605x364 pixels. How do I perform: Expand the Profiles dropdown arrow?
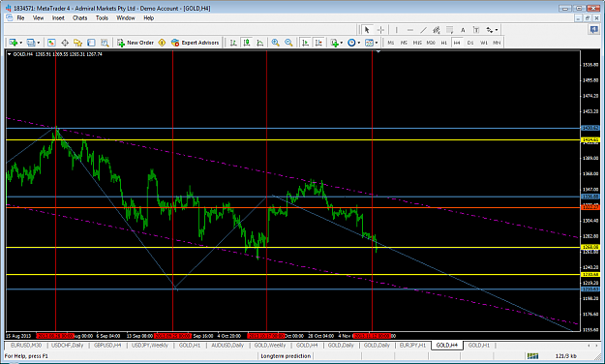tap(39, 43)
